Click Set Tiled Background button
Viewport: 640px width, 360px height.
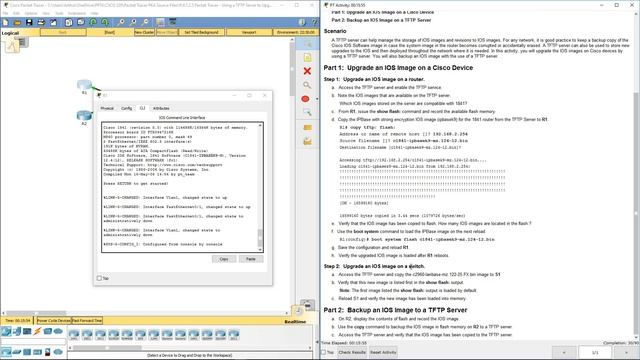point(202,32)
